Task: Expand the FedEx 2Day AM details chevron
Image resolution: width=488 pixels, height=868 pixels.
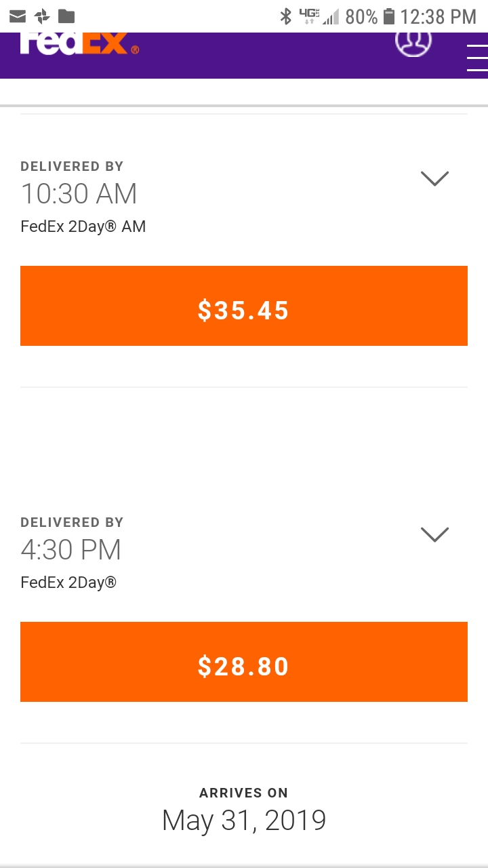Action: pos(434,178)
